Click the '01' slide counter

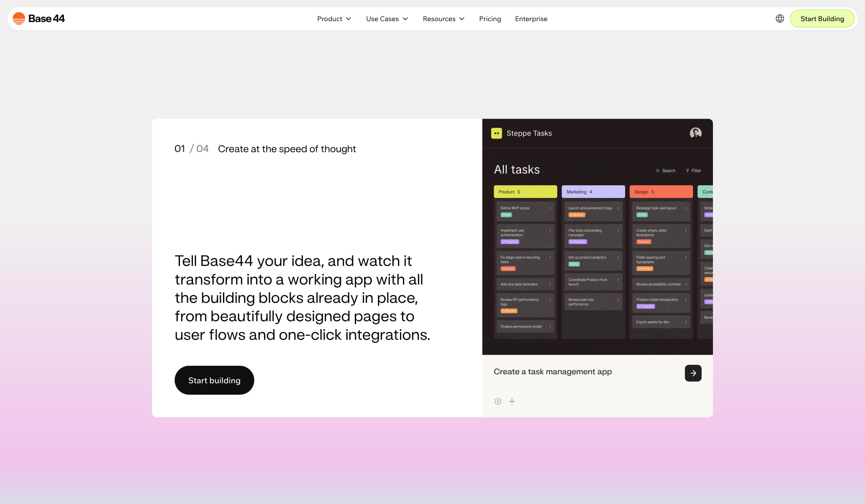(180, 149)
